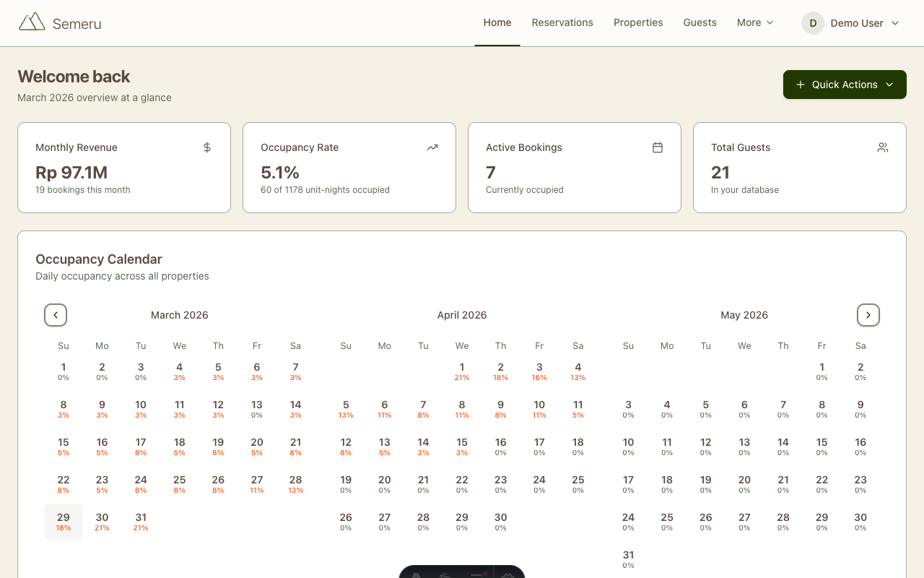Select March 30 at 21% occupancy
This screenshot has height=578, width=924.
tap(102, 522)
